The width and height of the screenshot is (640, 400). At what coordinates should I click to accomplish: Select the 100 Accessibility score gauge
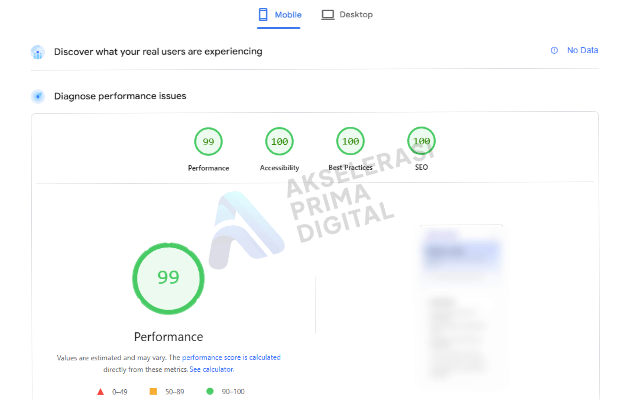[279, 142]
